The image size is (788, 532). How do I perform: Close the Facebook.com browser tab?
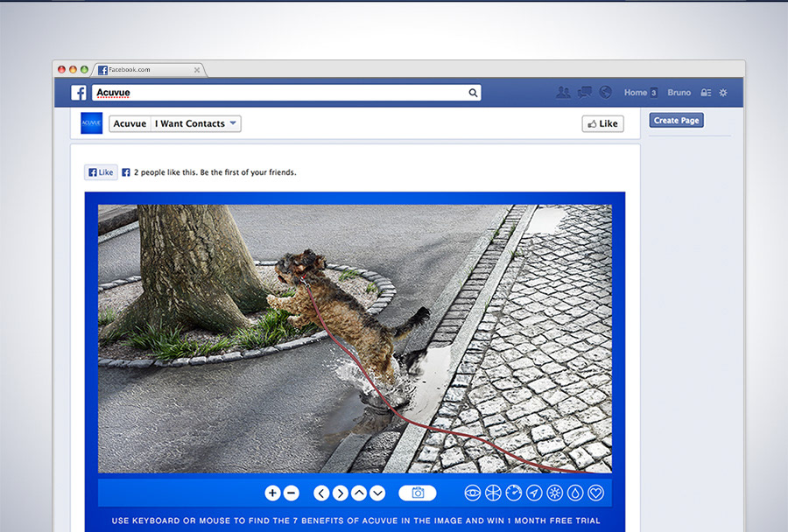[x=197, y=70]
